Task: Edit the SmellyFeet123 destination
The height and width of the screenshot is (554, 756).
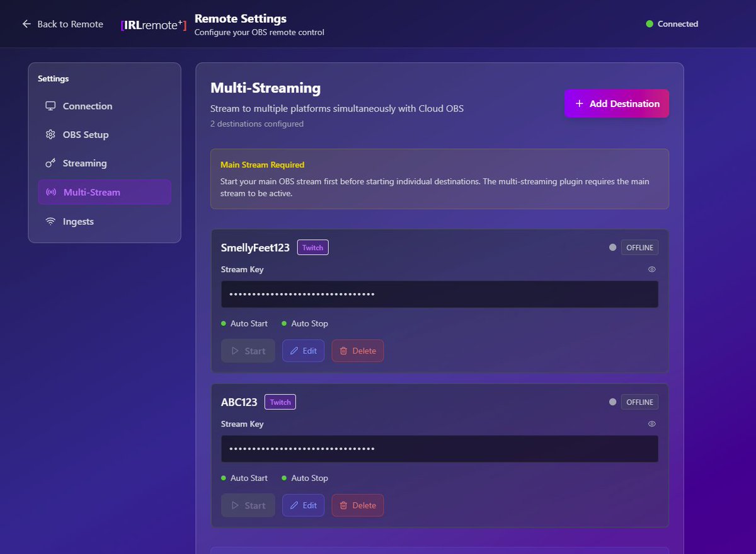Action: pyautogui.click(x=304, y=351)
